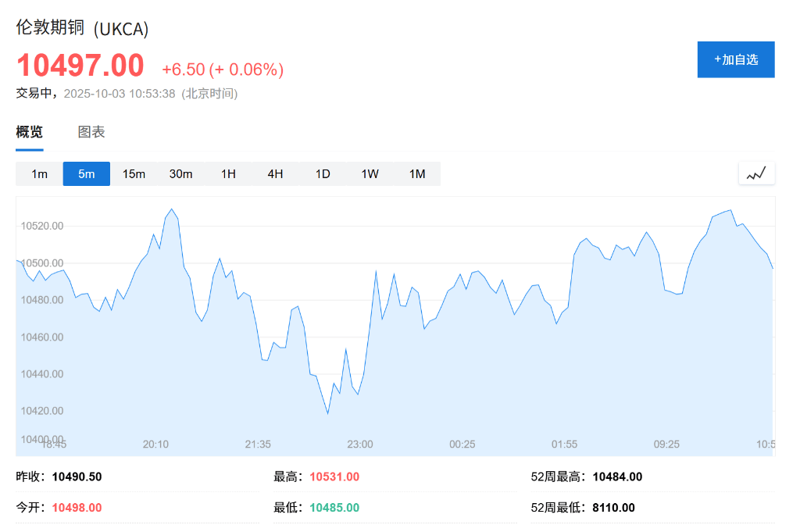Click the line chart style icon
The width and height of the screenshot is (800, 532).
point(755,173)
